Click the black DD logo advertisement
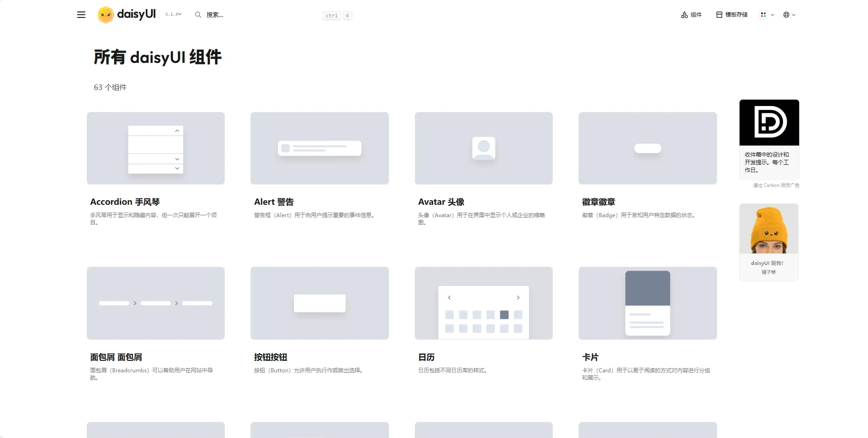The height and width of the screenshot is (438, 868). click(769, 122)
